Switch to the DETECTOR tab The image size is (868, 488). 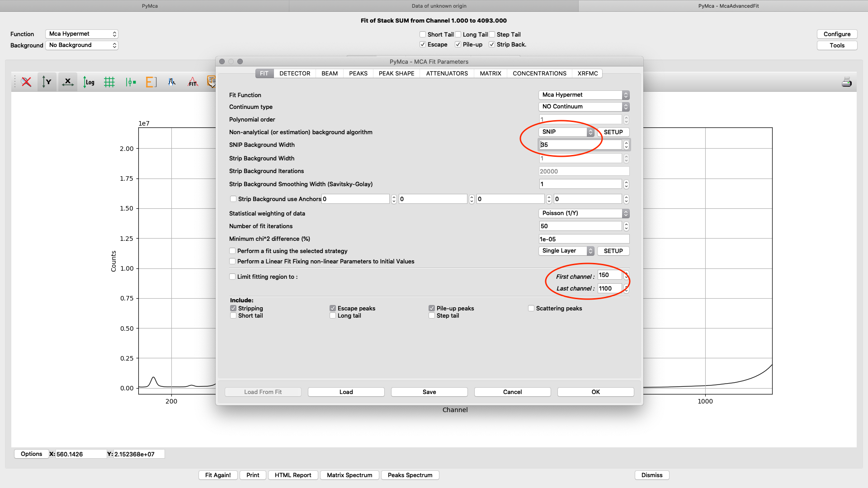[295, 73]
